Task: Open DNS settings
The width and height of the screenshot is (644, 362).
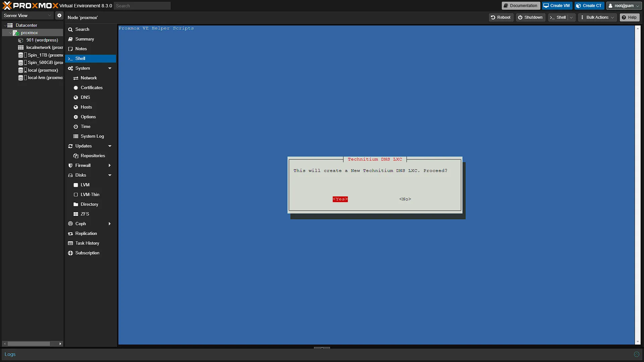Action: (x=91, y=98)
